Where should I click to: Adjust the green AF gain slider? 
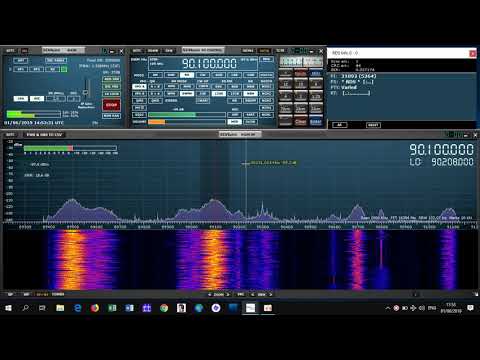[187, 115]
